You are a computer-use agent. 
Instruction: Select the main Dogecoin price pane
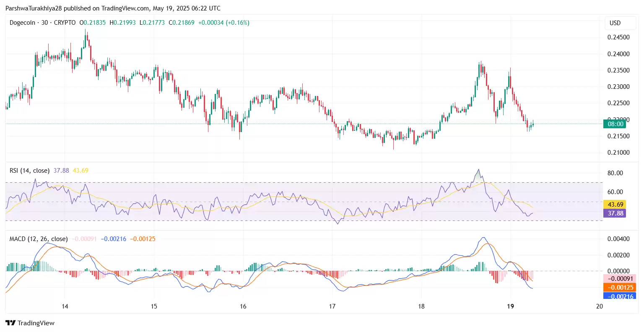point(293,84)
